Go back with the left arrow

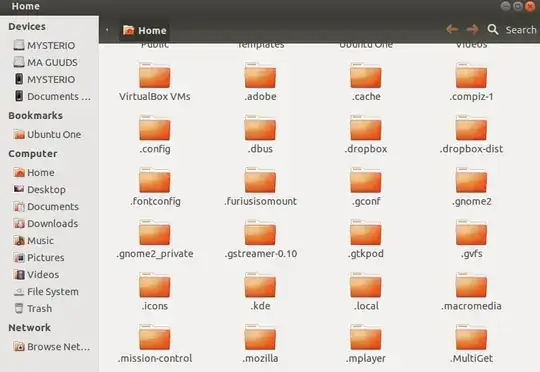(452, 30)
